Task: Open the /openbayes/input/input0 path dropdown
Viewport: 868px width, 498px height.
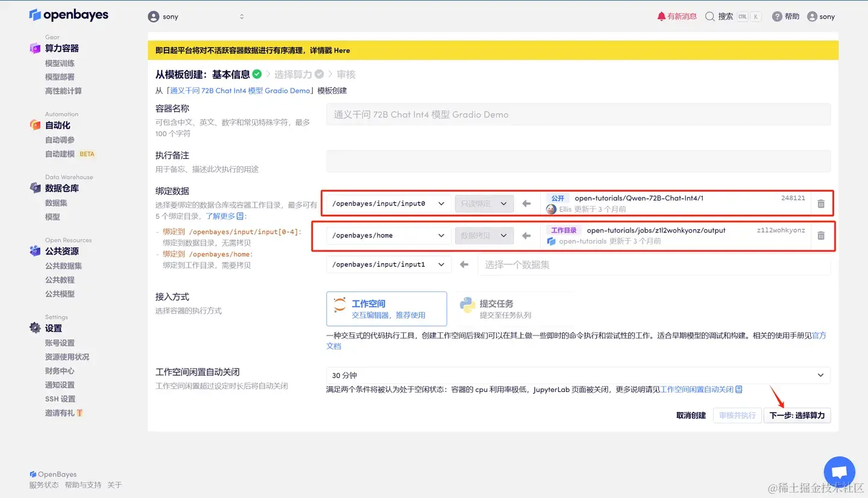Action: tap(389, 204)
